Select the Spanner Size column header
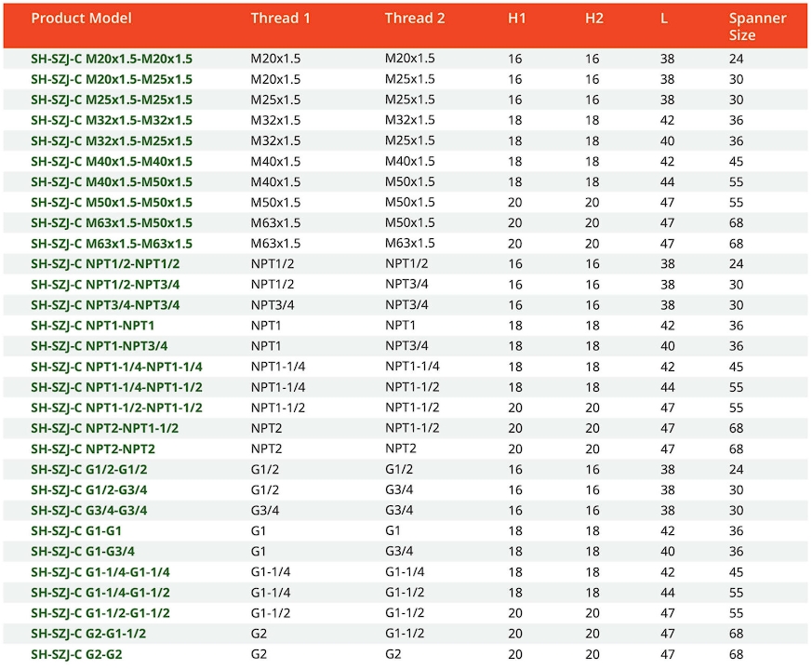 757,26
